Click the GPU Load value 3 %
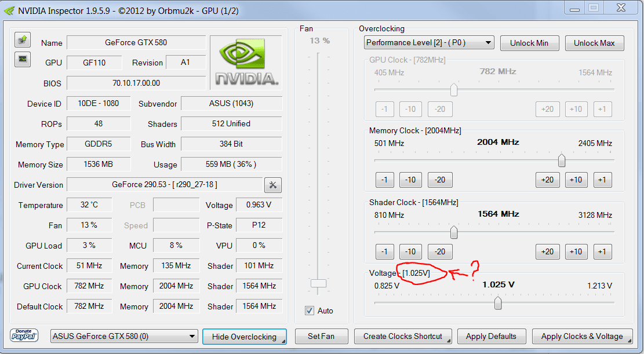The width and height of the screenshot is (644, 354). 89,245
